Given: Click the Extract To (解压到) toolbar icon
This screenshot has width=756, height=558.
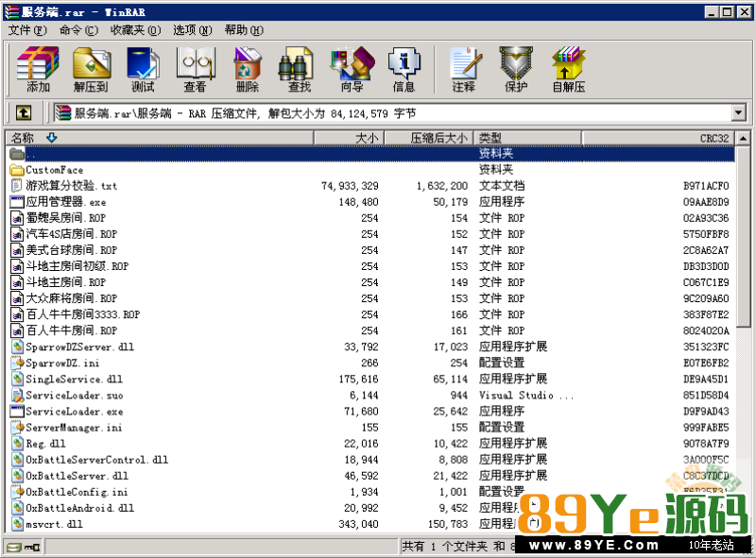Looking at the screenshot, I should 91,69.
